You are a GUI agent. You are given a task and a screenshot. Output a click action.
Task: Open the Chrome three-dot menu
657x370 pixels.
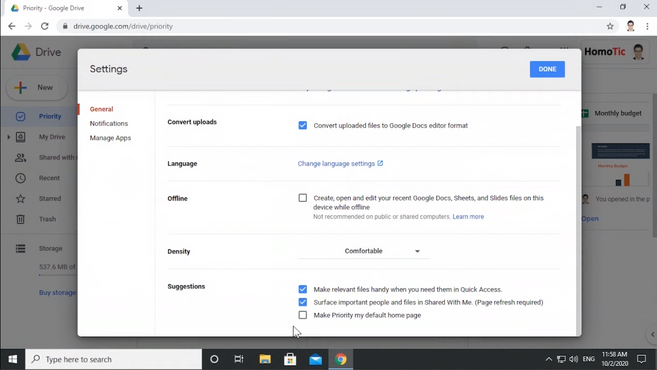click(647, 26)
